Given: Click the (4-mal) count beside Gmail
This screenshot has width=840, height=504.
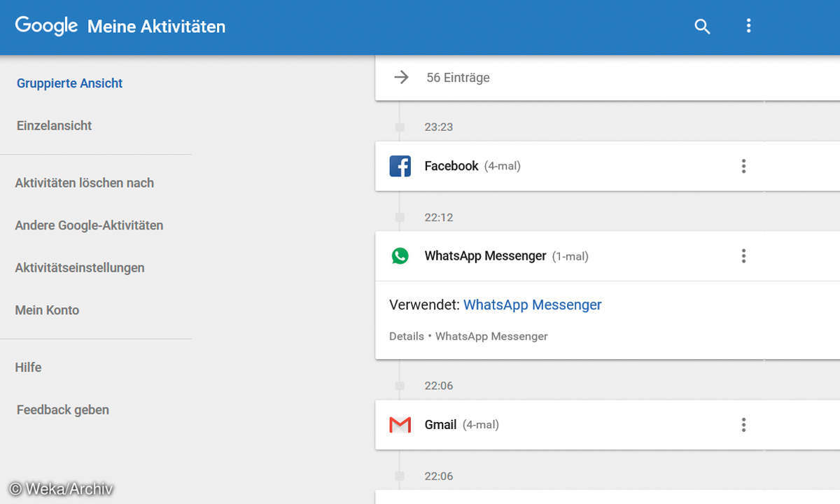Looking at the screenshot, I should [481, 425].
